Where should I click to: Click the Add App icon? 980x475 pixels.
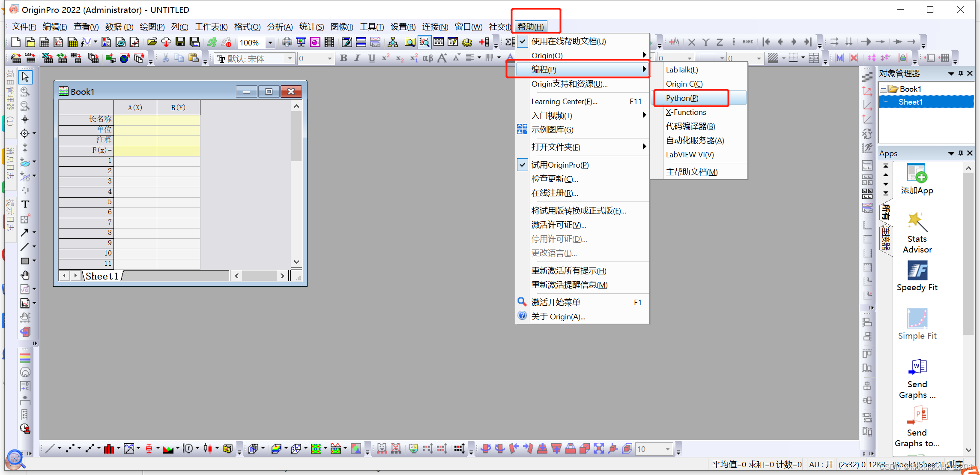click(917, 179)
